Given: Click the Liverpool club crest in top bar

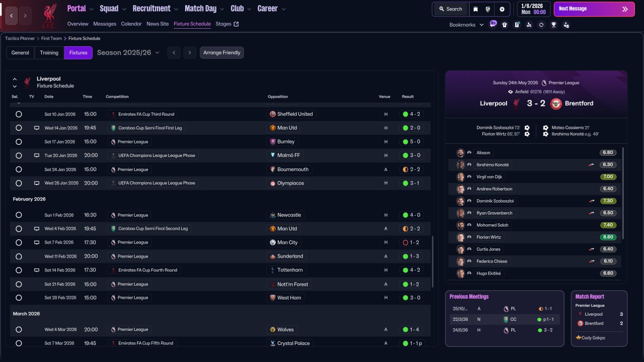Looking at the screenshot, I should tap(49, 15).
